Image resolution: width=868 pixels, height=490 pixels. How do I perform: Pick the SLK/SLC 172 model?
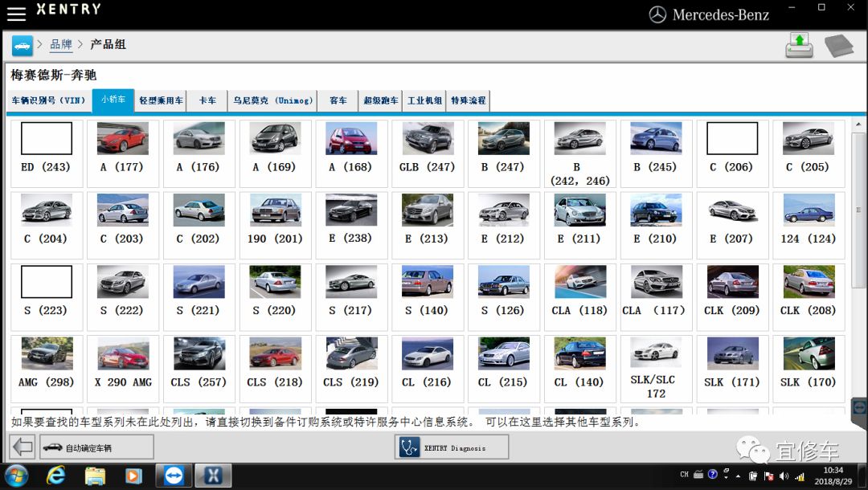[656, 369]
